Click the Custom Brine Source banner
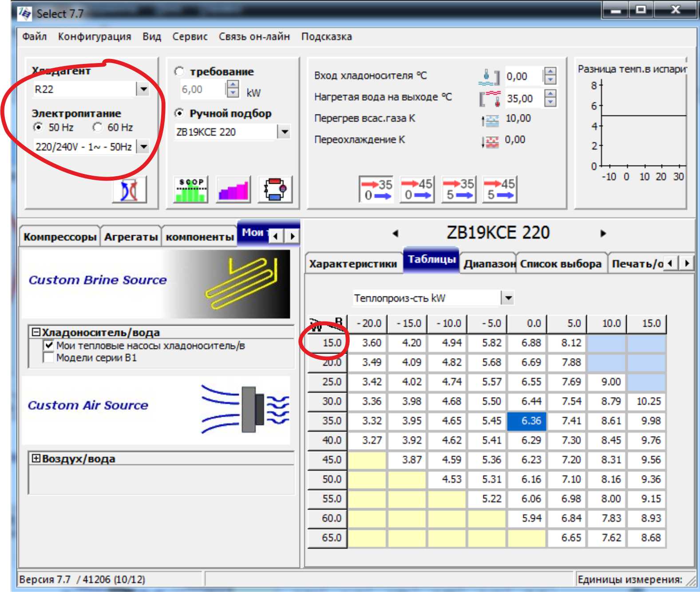700x592 pixels. (156, 284)
